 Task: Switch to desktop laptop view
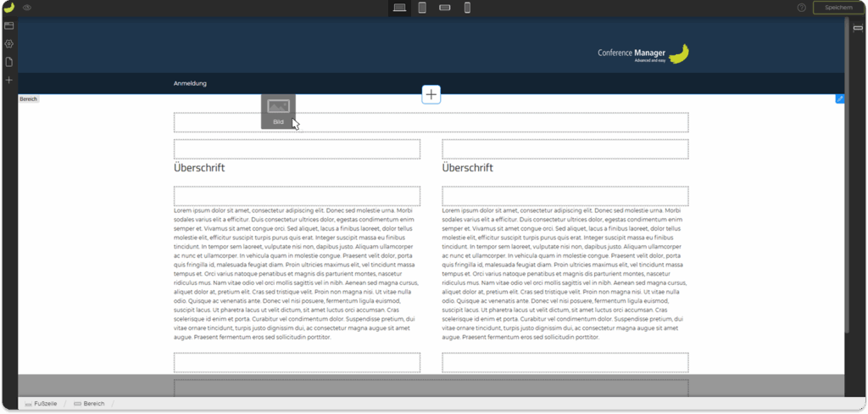(399, 8)
